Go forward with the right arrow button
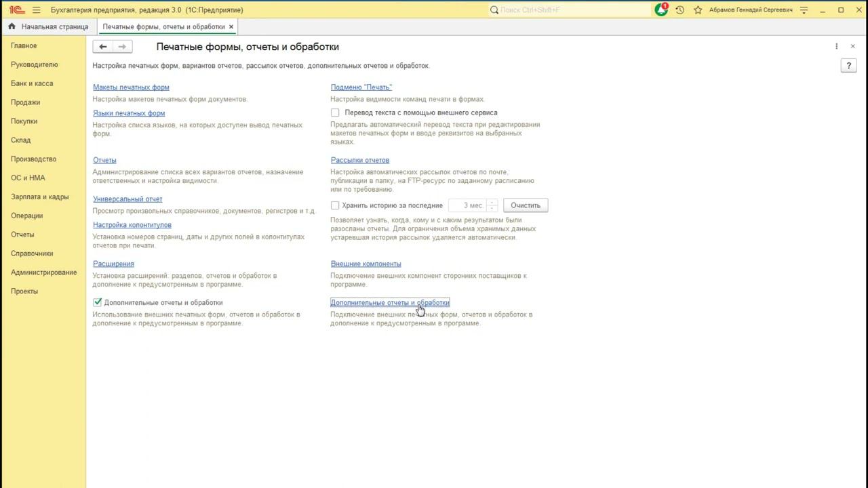Viewport: 868px width, 488px height. click(x=122, y=47)
